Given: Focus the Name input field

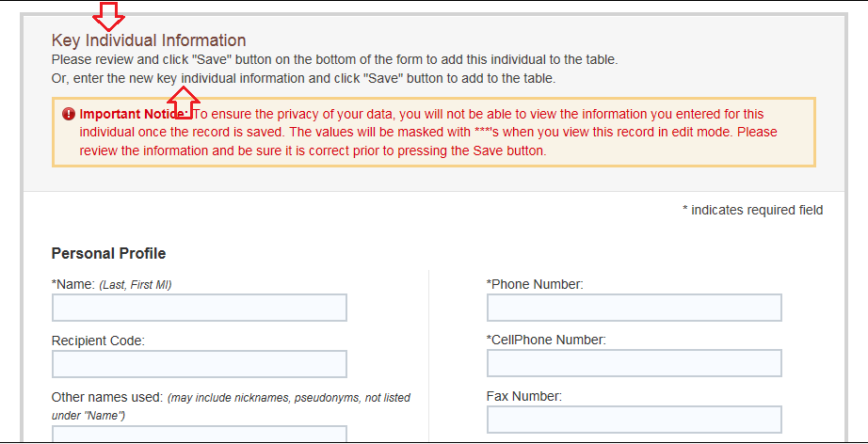Looking at the screenshot, I should [x=199, y=308].
